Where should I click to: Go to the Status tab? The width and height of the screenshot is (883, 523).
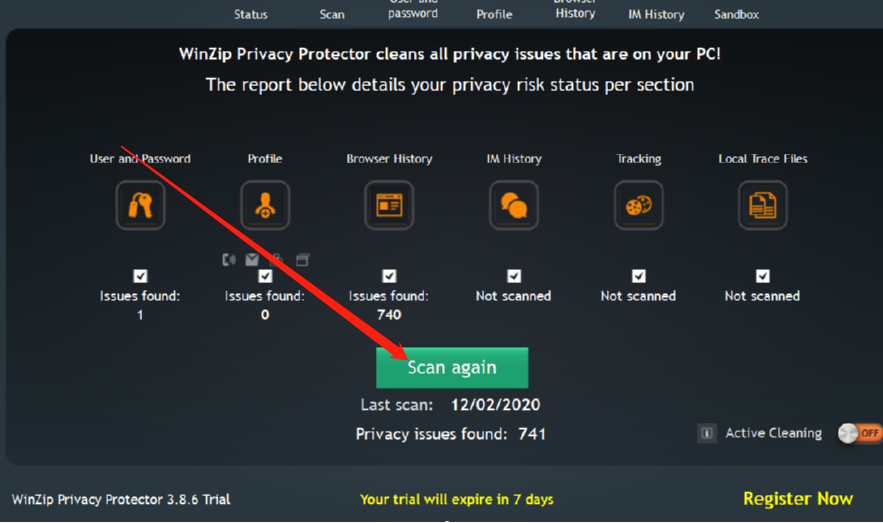coord(251,15)
